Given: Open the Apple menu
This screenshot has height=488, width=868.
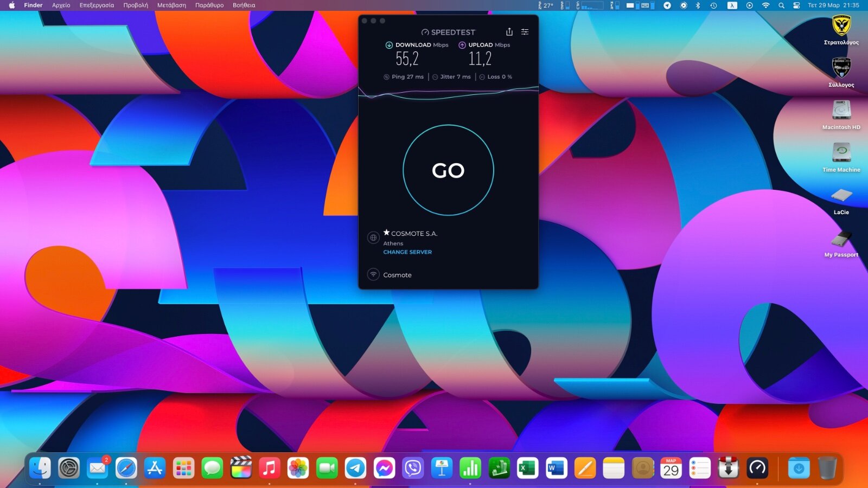Looking at the screenshot, I should tap(12, 5).
